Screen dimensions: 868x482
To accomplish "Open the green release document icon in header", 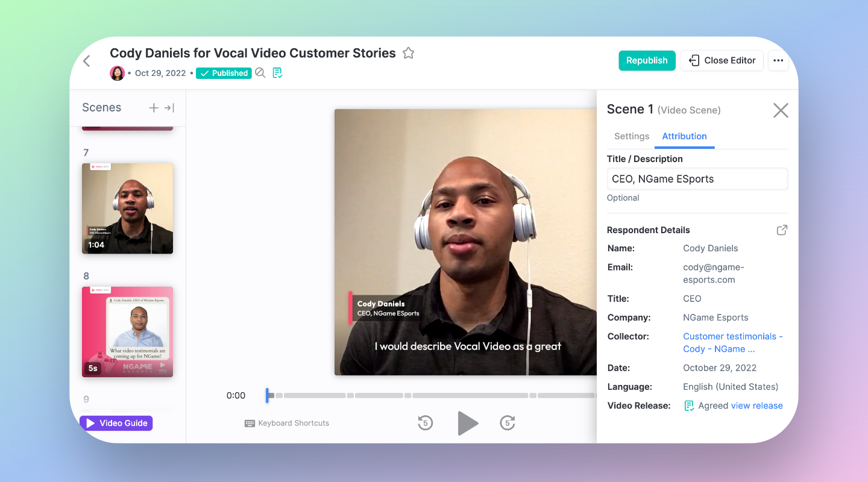I will click(x=277, y=73).
